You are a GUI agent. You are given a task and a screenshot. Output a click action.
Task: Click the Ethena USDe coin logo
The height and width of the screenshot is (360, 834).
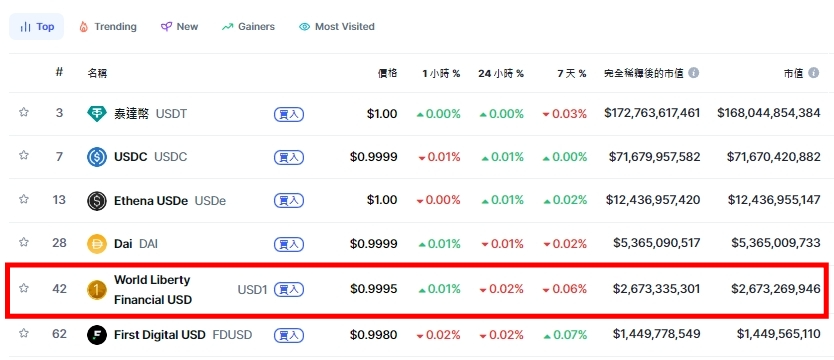click(97, 200)
